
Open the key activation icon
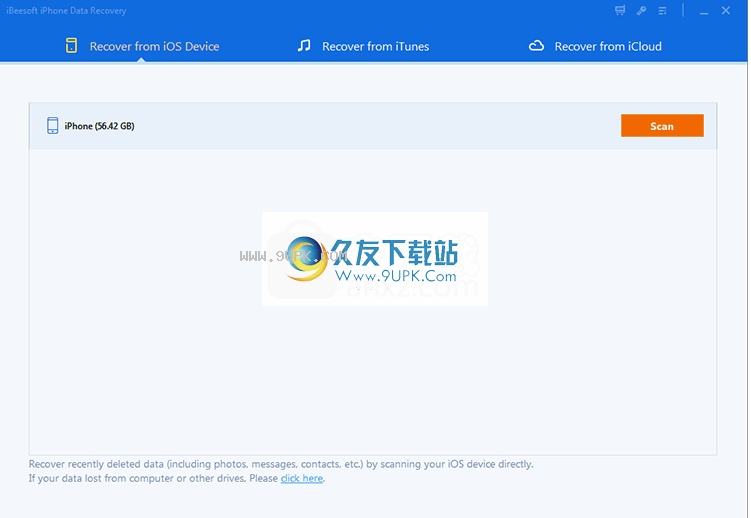tap(641, 11)
